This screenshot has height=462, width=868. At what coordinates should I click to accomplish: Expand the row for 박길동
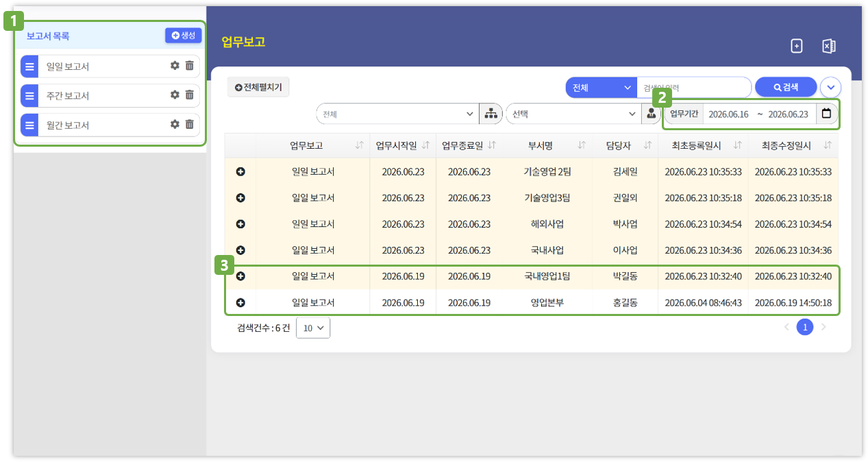(240, 276)
